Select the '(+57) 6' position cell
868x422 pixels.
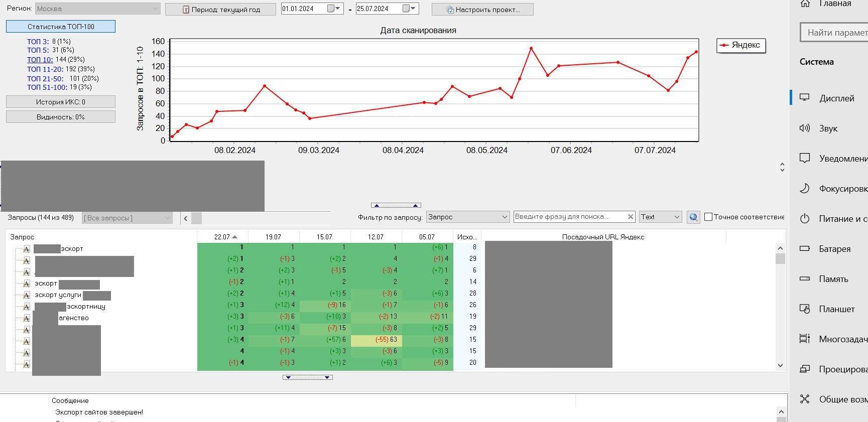click(x=325, y=340)
